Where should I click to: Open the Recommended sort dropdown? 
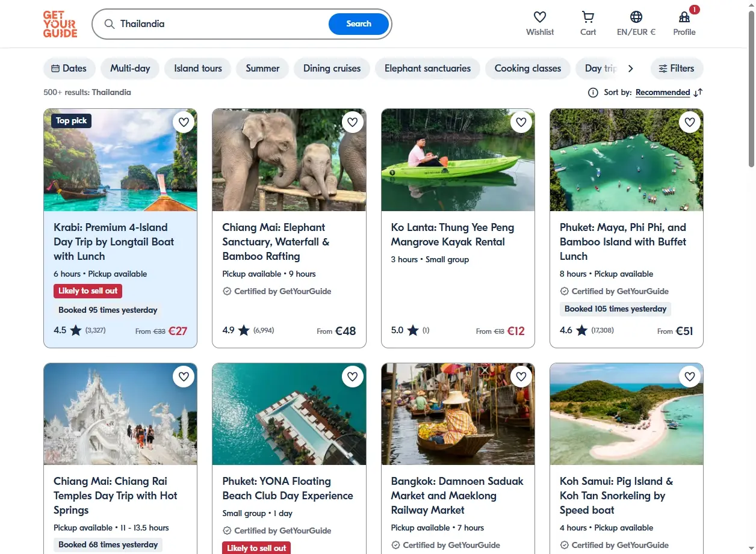[663, 93]
